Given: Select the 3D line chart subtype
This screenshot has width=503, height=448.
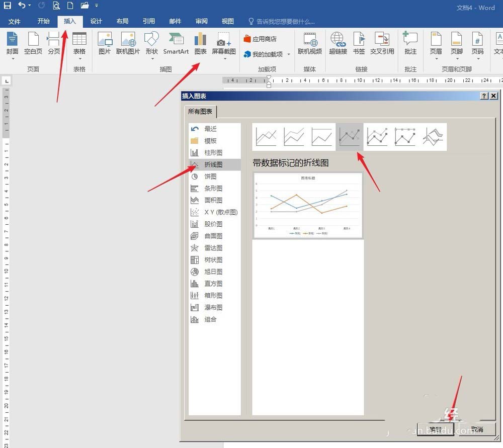Looking at the screenshot, I should pyautogui.click(x=434, y=137).
